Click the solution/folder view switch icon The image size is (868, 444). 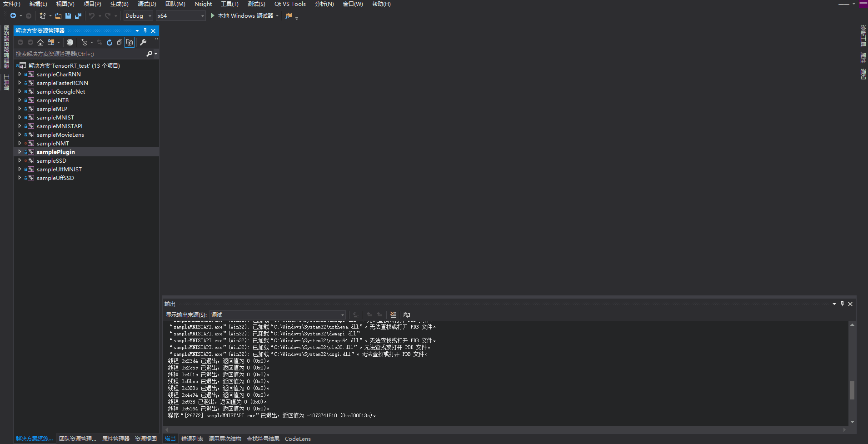51,42
